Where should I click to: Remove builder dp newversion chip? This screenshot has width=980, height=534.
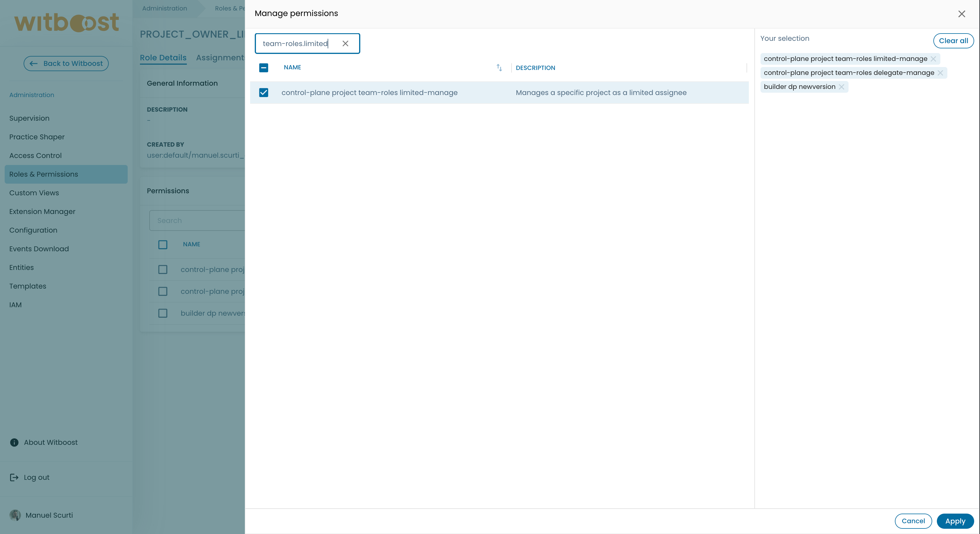coord(841,87)
